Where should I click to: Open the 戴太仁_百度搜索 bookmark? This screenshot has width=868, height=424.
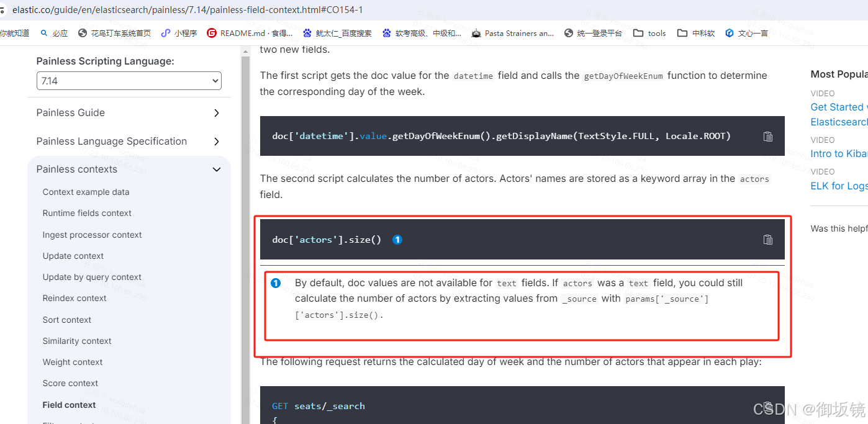pos(337,34)
